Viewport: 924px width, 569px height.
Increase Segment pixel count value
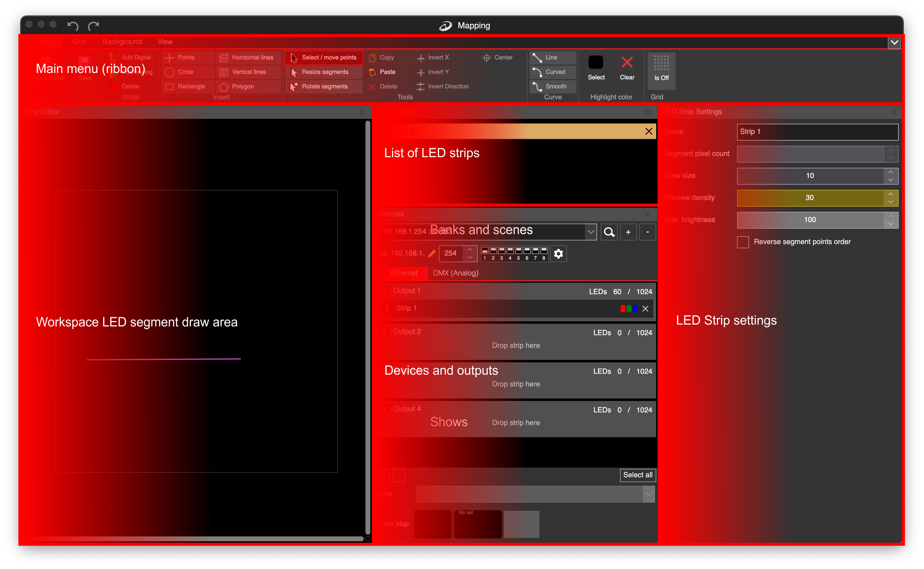click(891, 150)
